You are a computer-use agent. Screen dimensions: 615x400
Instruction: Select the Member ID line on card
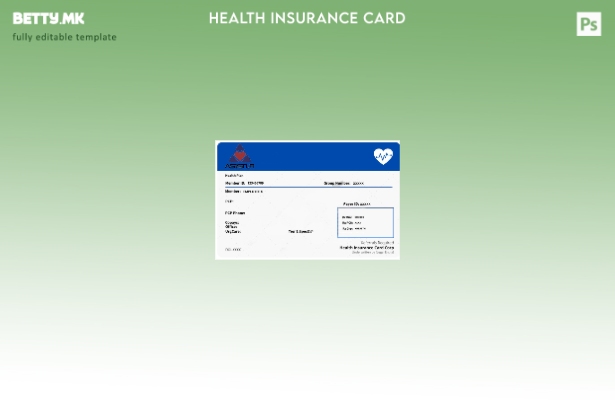point(245,183)
